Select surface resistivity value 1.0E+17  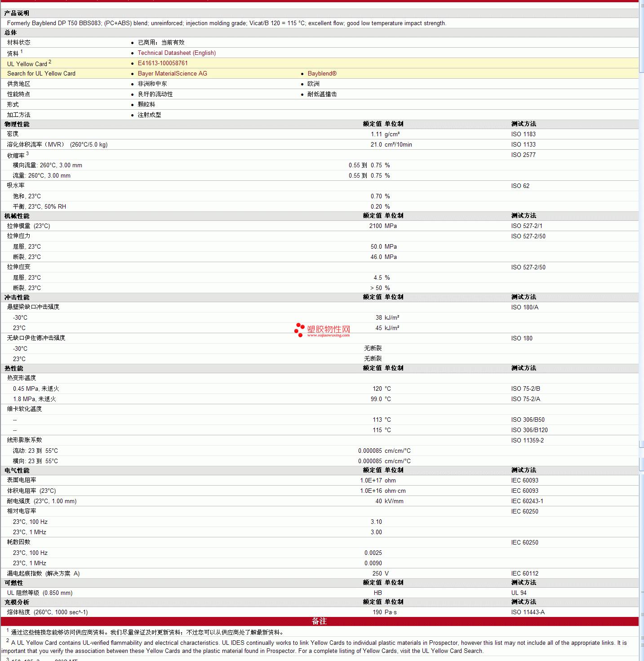371,481
